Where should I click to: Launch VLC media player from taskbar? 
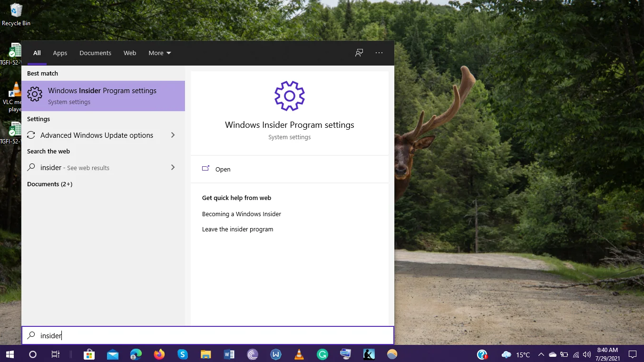point(299,354)
